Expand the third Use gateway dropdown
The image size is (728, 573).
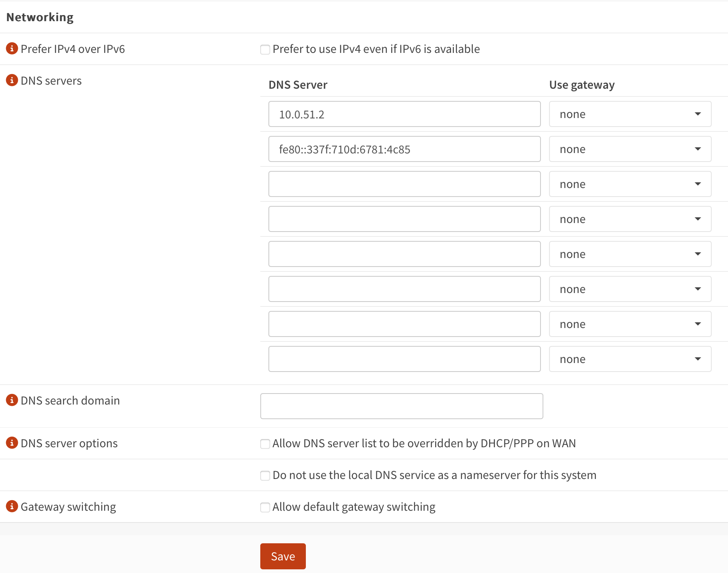[630, 184]
